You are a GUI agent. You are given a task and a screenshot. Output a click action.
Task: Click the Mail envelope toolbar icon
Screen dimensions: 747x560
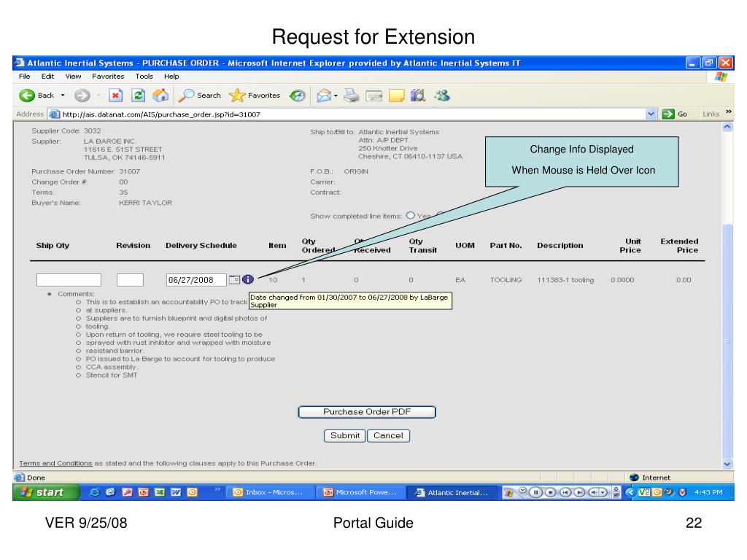tap(324, 96)
